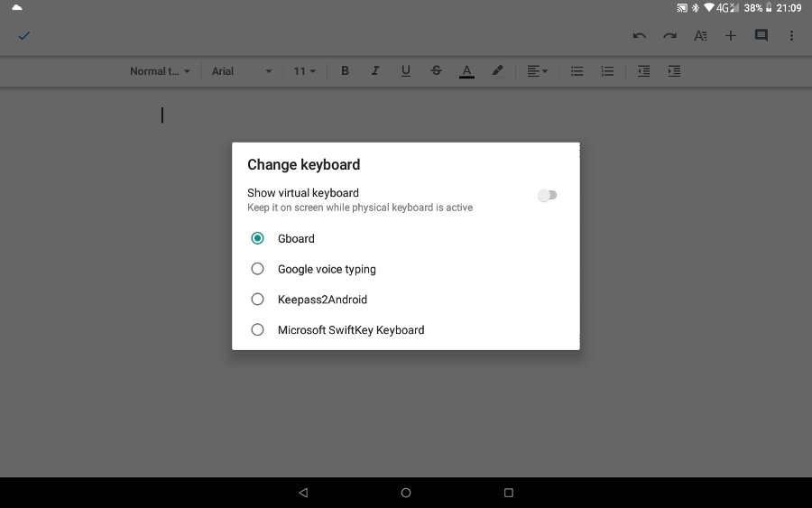Tap the Bluetooth status icon
Screen dimensions: 812x508
point(696,8)
